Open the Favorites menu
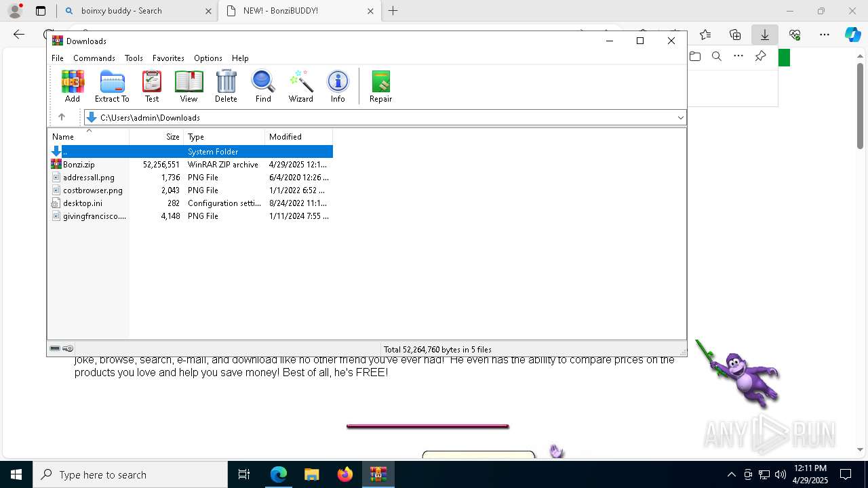The height and width of the screenshot is (488, 868). 168,58
